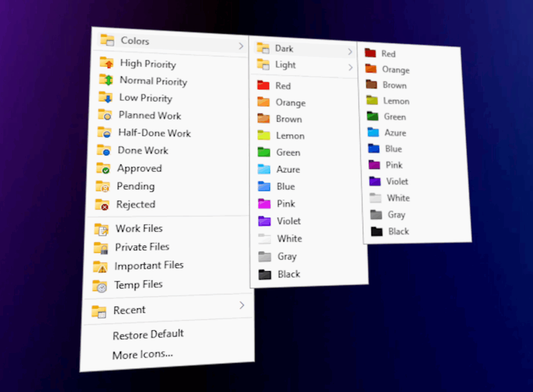Open More Icons... option
The width and height of the screenshot is (533, 392).
coord(143,355)
